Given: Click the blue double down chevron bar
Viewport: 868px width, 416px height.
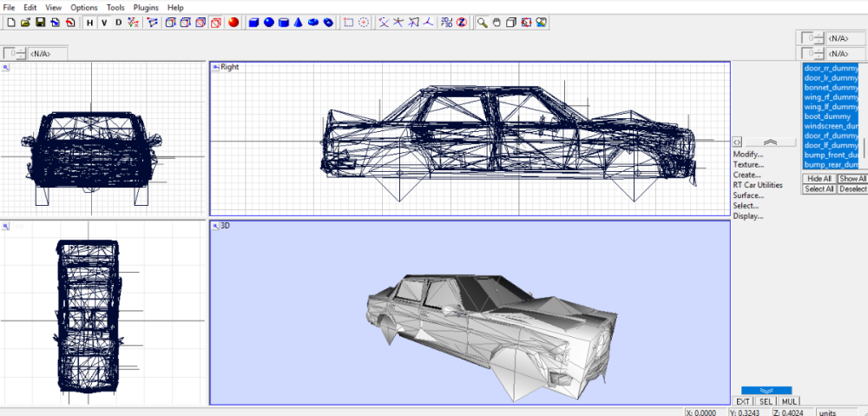Looking at the screenshot, I should click(766, 391).
